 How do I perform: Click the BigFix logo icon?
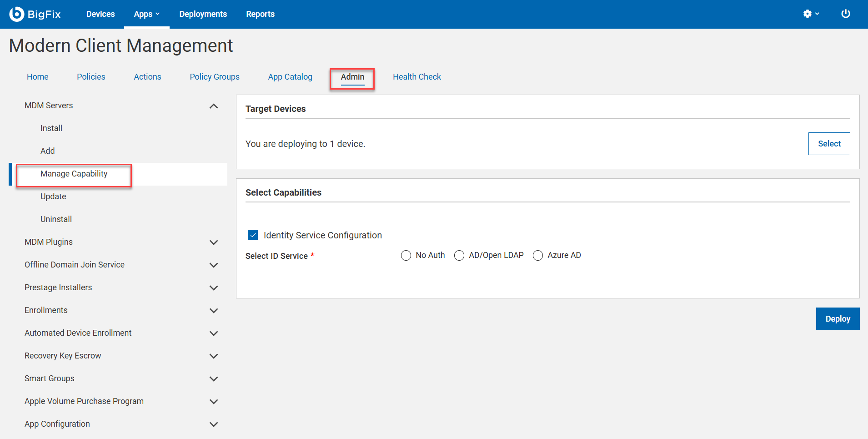16,14
